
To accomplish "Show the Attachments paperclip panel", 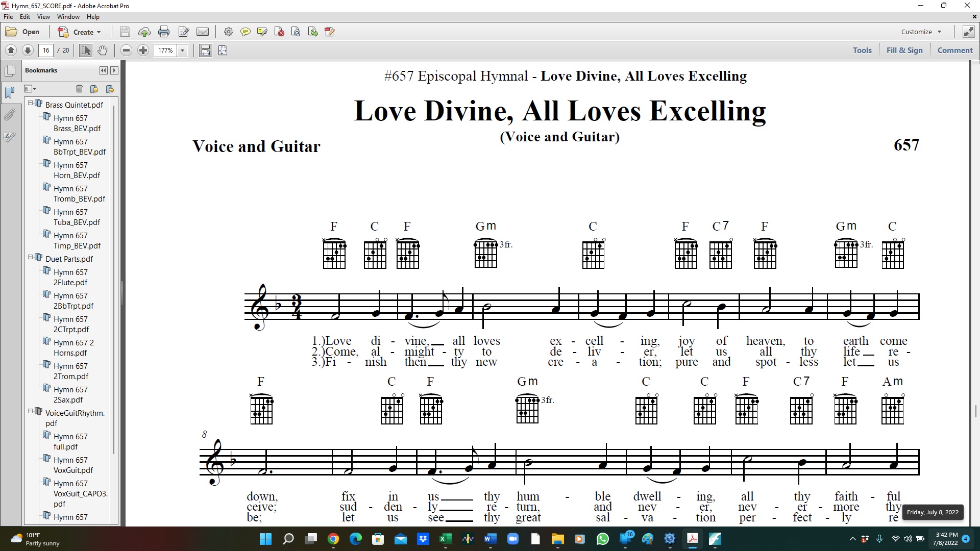I will pyautogui.click(x=10, y=115).
